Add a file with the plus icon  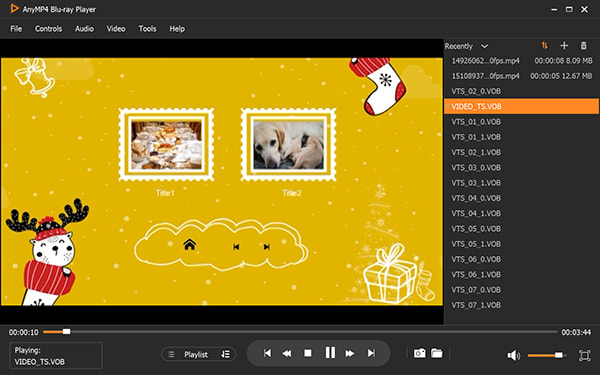[x=564, y=46]
